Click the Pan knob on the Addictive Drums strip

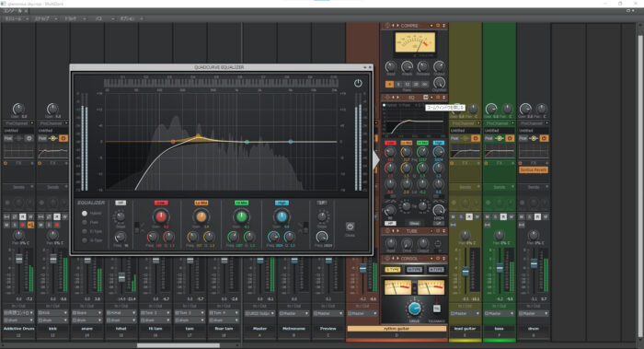pyautogui.click(x=18, y=235)
